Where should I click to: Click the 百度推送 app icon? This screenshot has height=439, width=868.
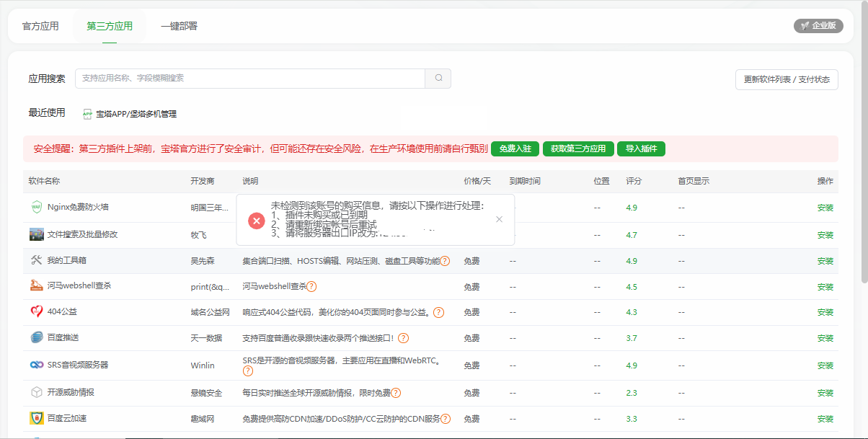click(x=37, y=338)
